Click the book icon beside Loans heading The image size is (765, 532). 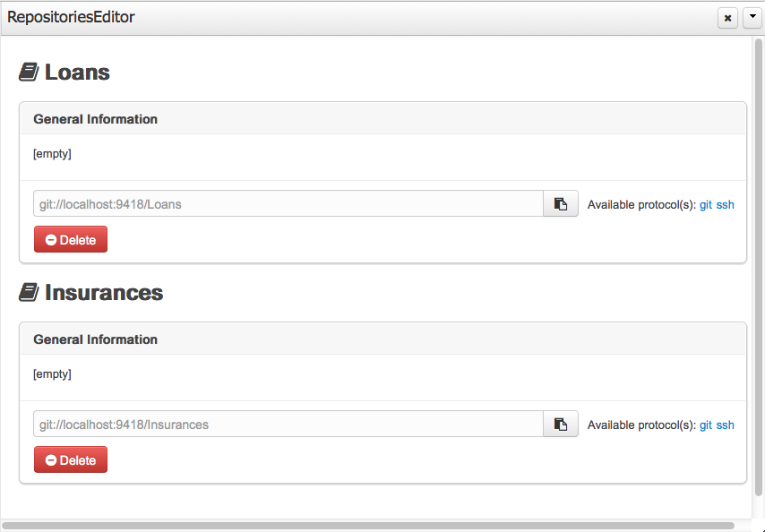tap(29, 73)
